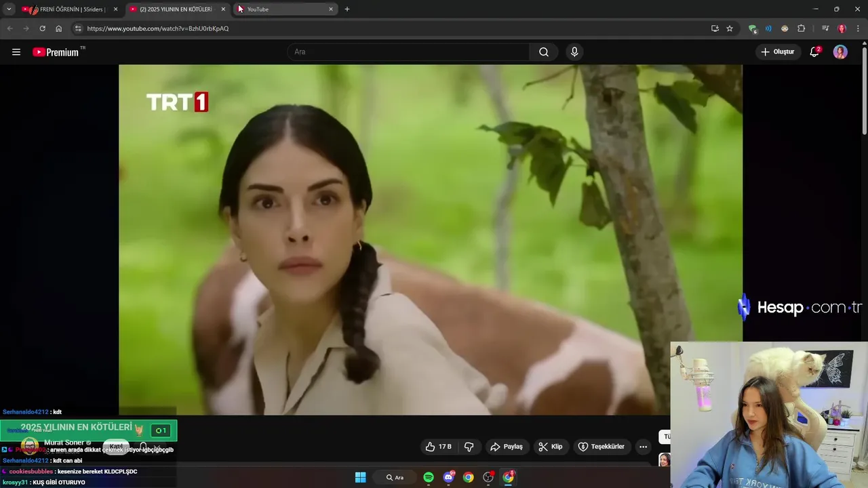Screen dimensions: 868x488
Task: Open YouTube notifications bell
Action: pyautogui.click(x=815, y=52)
